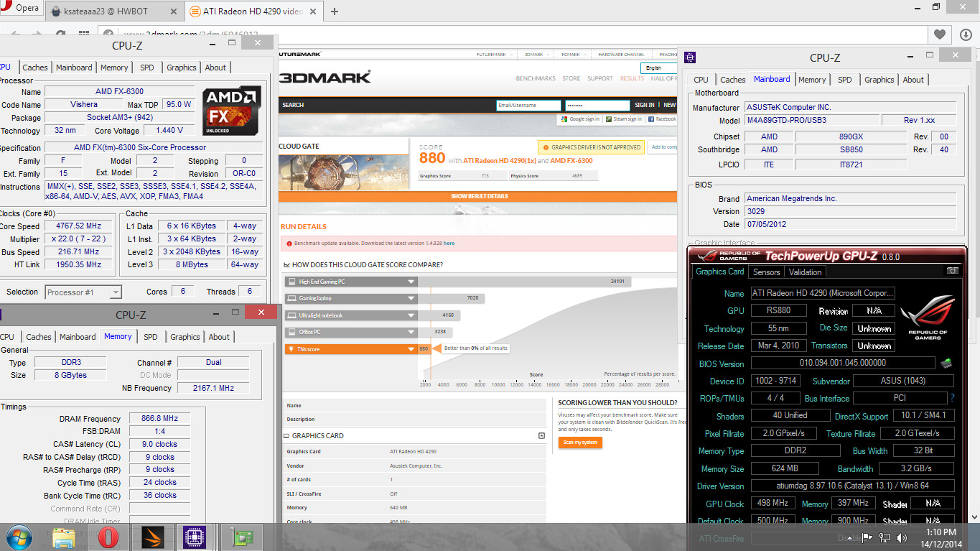The width and height of the screenshot is (980, 551).
Task: Switch to Validation tab in GPU-Z
Action: [805, 272]
